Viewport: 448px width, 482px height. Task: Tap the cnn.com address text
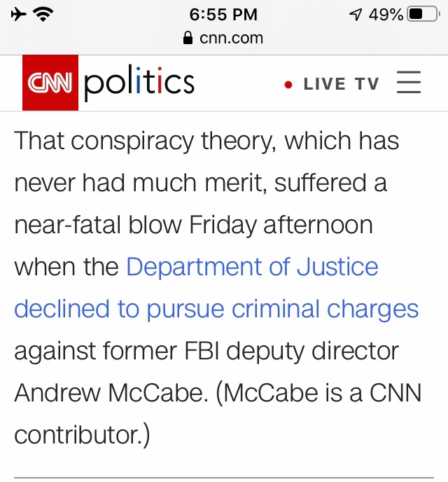pos(231,39)
